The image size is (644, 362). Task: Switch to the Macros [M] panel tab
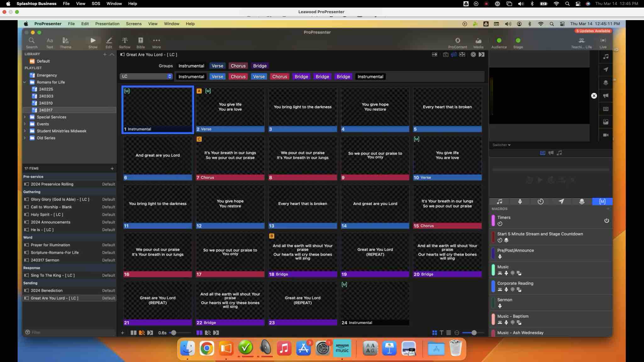click(602, 201)
